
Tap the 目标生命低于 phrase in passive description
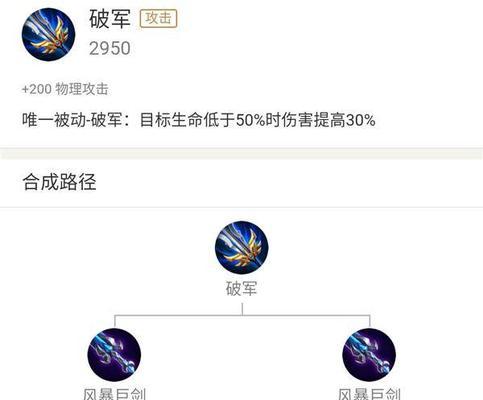click(x=188, y=120)
